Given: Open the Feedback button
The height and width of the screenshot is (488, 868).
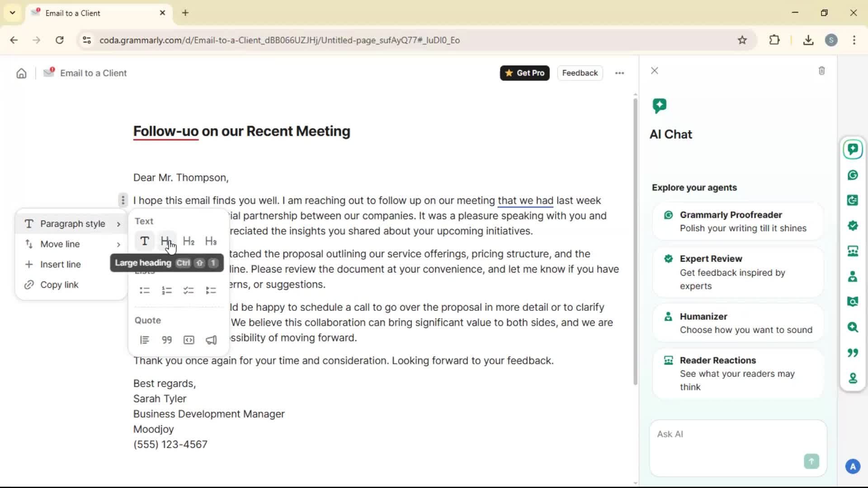Looking at the screenshot, I should point(580,73).
